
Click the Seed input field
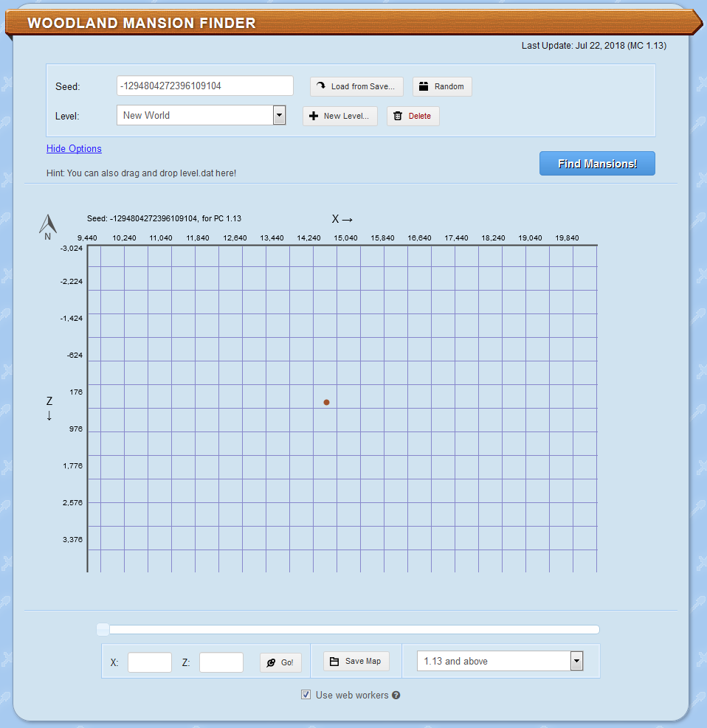205,86
